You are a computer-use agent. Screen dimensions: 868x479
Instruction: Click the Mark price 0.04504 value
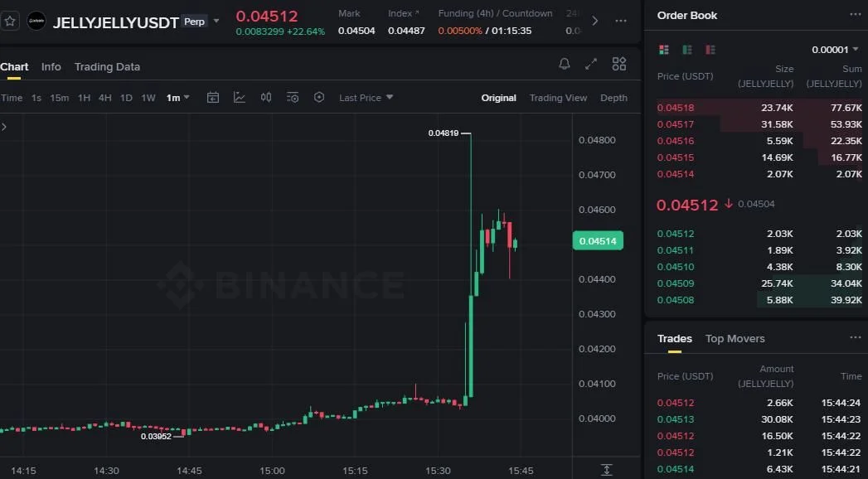(x=356, y=31)
